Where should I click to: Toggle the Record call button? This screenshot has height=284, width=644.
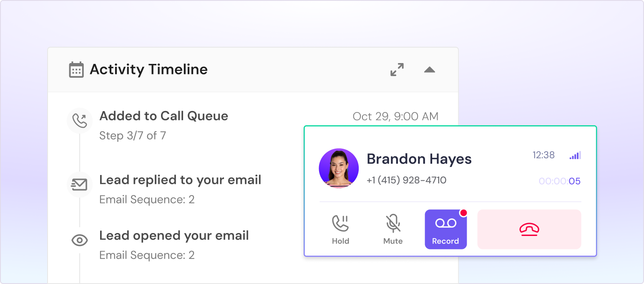click(445, 229)
